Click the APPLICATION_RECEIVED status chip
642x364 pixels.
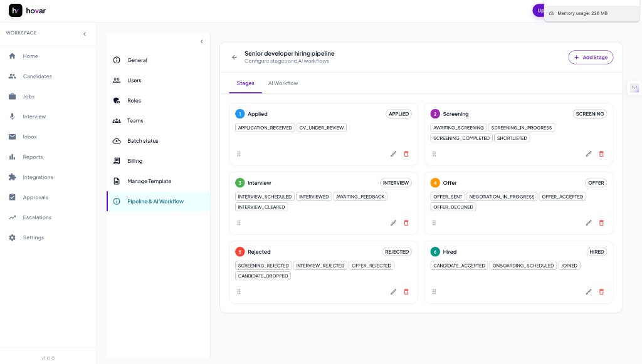click(x=265, y=128)
